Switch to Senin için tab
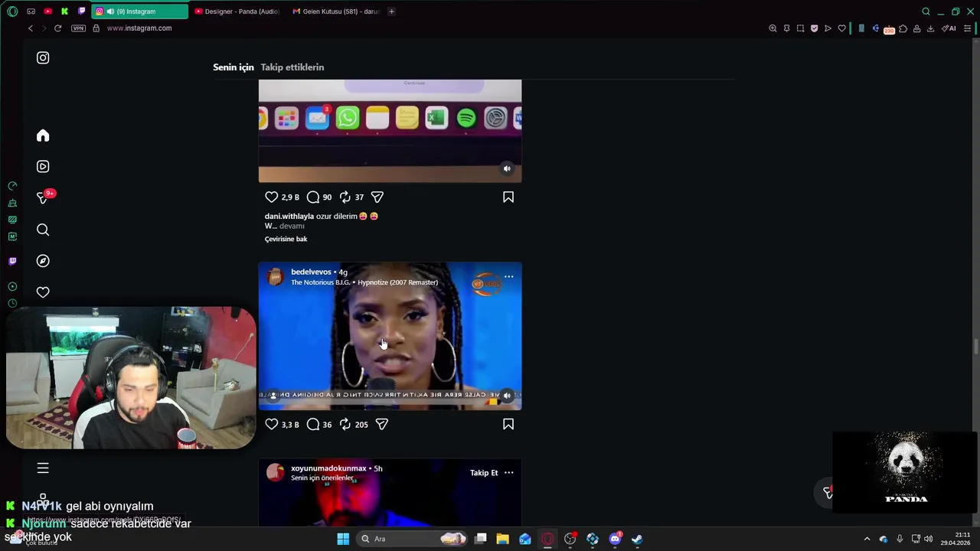 point(233,67)
